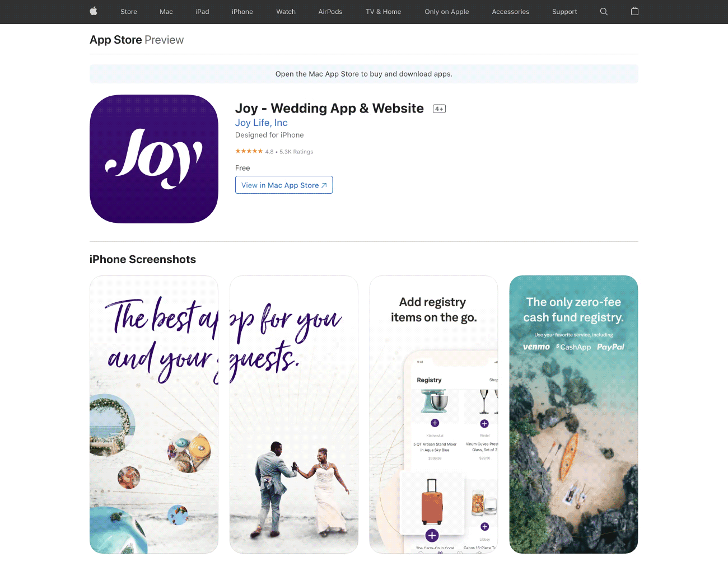This screenshot has height=571, width=728.
Task: Go to the Support menu item
Action: [x=564, y=12]
